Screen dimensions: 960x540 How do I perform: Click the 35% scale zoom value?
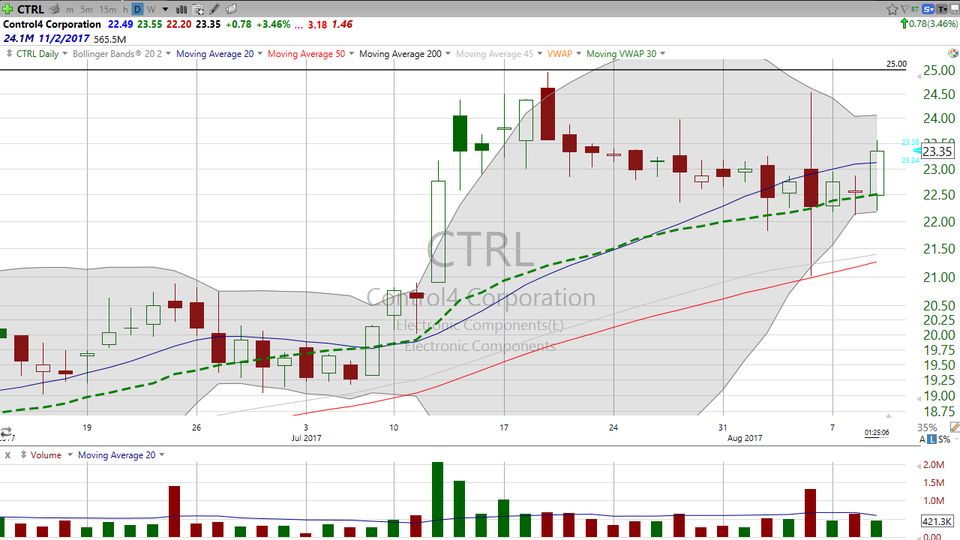(927, 427)
